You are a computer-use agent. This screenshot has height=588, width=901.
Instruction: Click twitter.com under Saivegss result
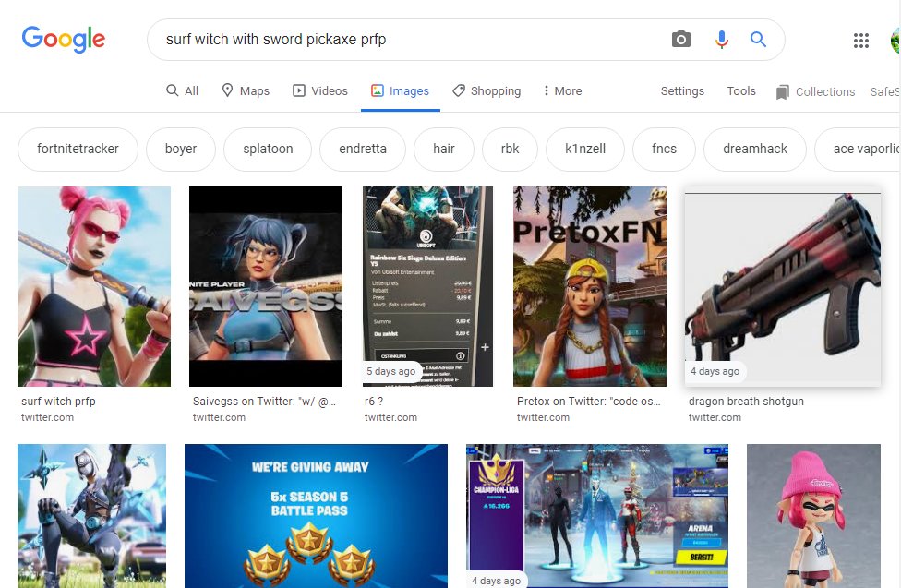[219, 418]
